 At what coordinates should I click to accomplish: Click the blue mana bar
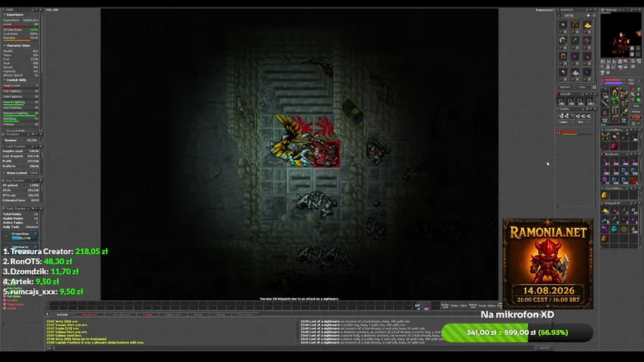click(615, 83)
